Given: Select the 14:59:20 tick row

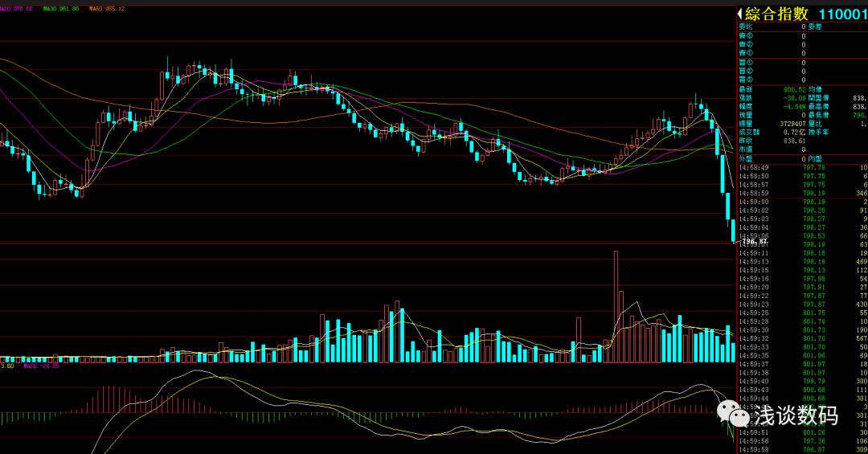Looking at the screenshot, I should point(803,288).
